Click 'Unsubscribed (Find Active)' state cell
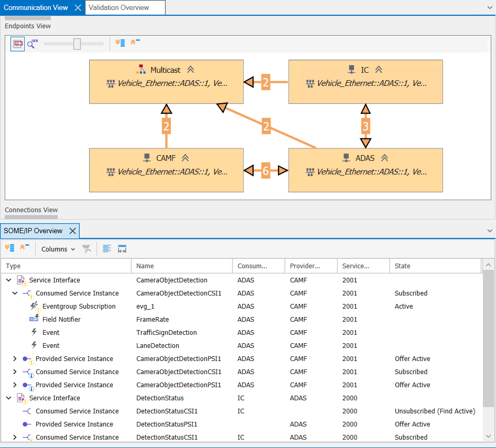The height and width of the screenshot is (448, 496). (x=435, y=411)
